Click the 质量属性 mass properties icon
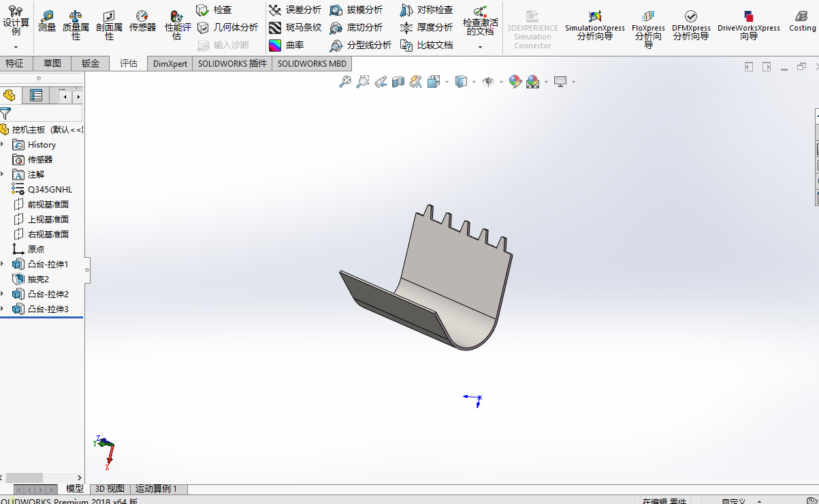 [x=76, y=25]
